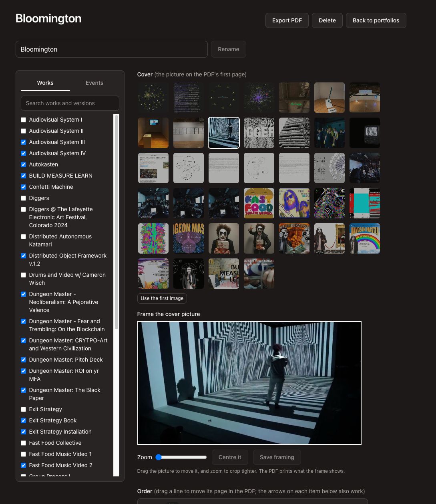This screenshot has width=436, height=504.
Task: Focus the portfolio name input field
Action: (x=112, y=49)
